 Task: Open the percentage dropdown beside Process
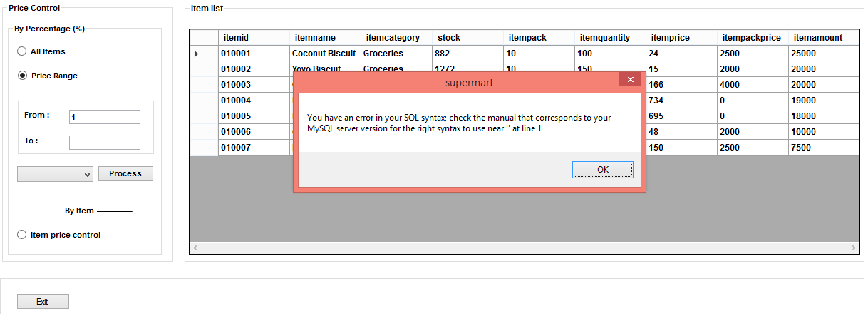tap(56, 174)
